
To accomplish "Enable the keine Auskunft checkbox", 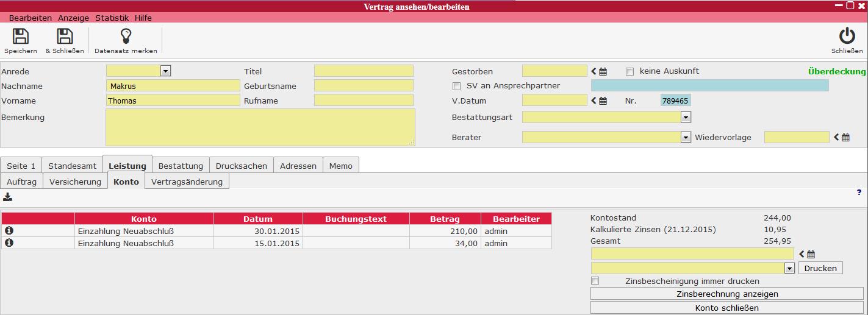I will pos(630,71).
